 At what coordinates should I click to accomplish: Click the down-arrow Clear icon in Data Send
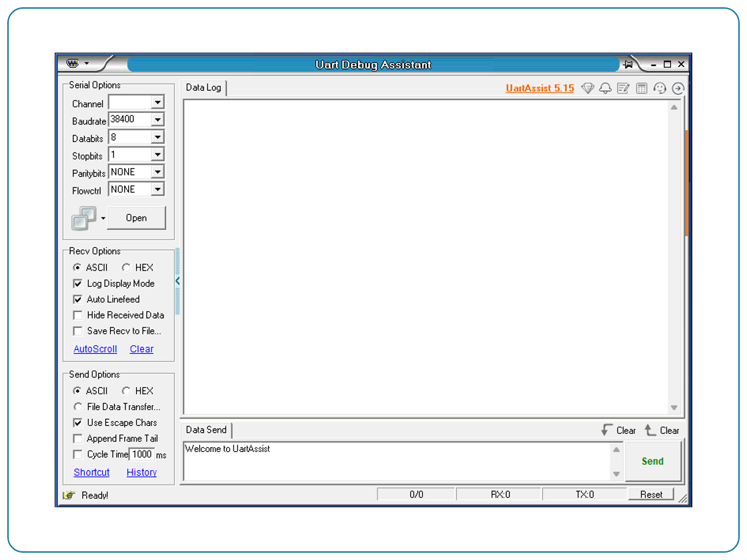point(606,430)
